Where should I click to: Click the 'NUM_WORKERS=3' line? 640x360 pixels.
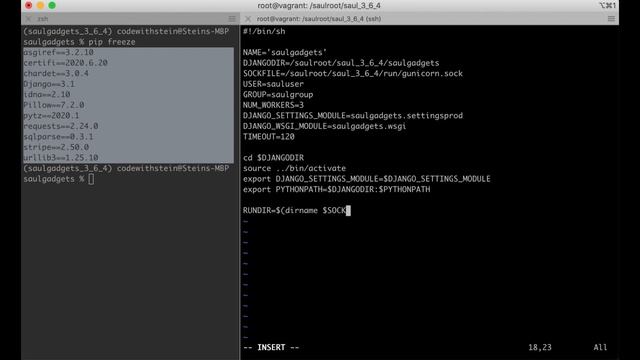[x=273, y=105]
